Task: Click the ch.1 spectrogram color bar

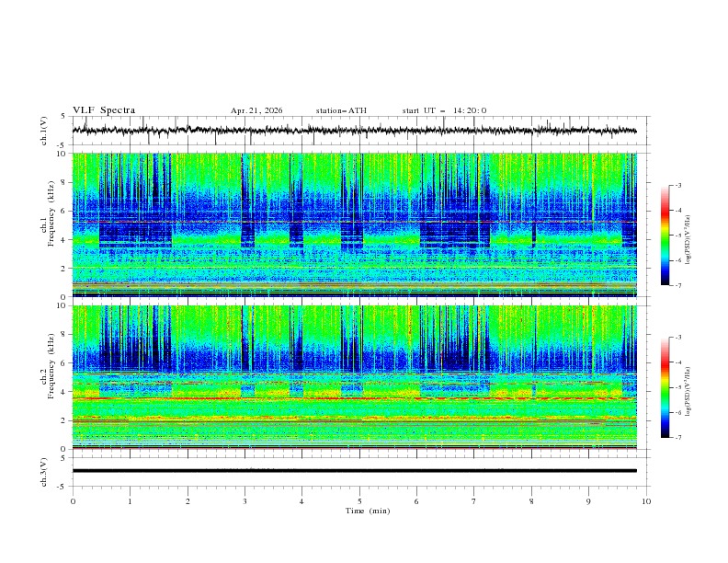Action: [665, 236]
